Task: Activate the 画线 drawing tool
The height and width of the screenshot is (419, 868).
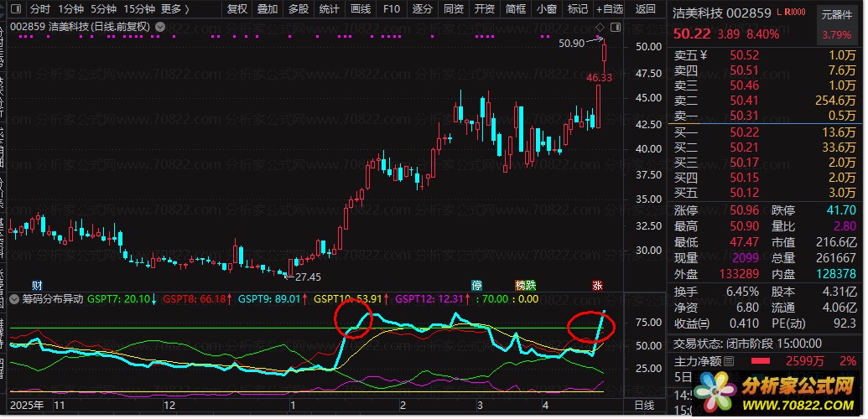Action: click(x=361, y=9)
